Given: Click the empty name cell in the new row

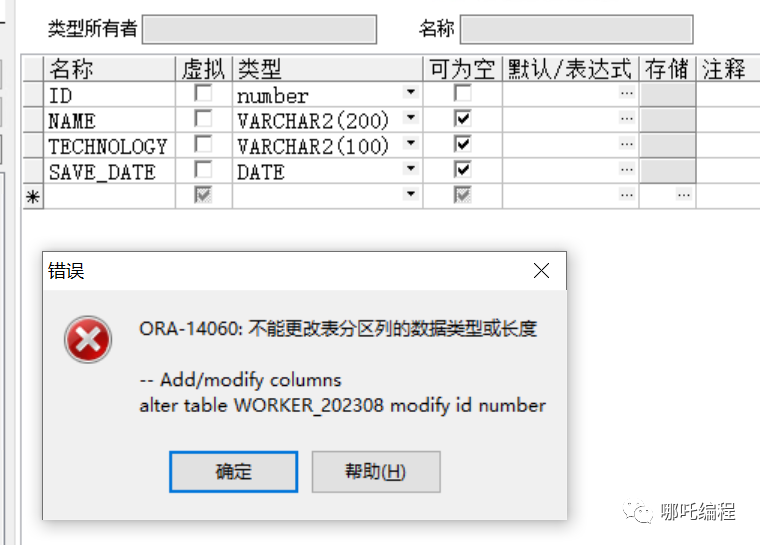Looking at the screenshot, I should pos(110,197).
